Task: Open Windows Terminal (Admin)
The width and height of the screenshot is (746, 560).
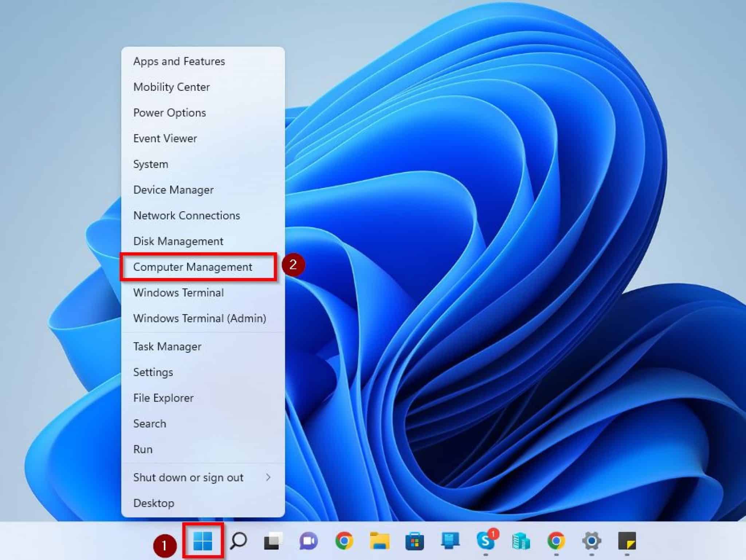Action: click(x=199, y=318)
